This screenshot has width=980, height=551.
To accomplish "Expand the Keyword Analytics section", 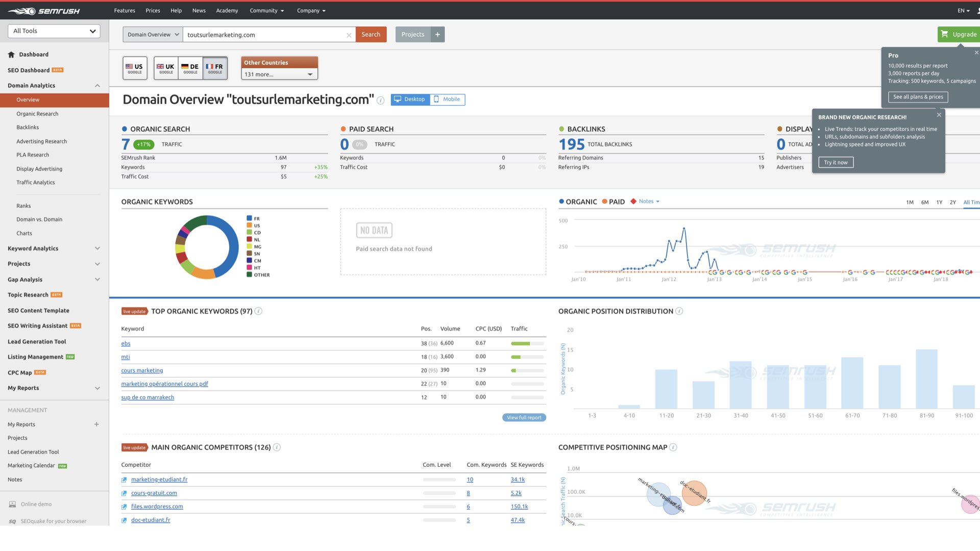I will (97, 248).
